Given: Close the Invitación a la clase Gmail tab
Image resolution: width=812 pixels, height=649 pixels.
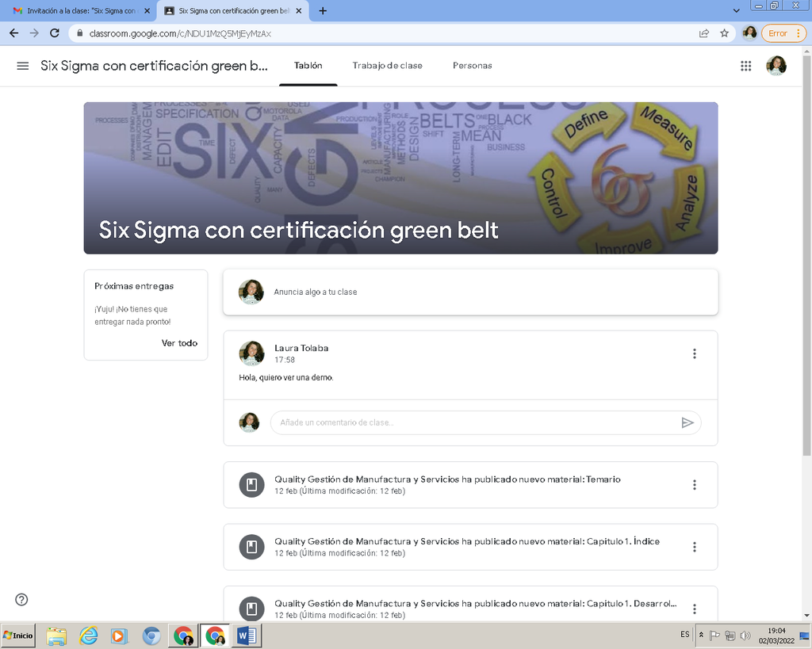Looking at the screenshot, I should pyautogui.click(x=147, y=11).
